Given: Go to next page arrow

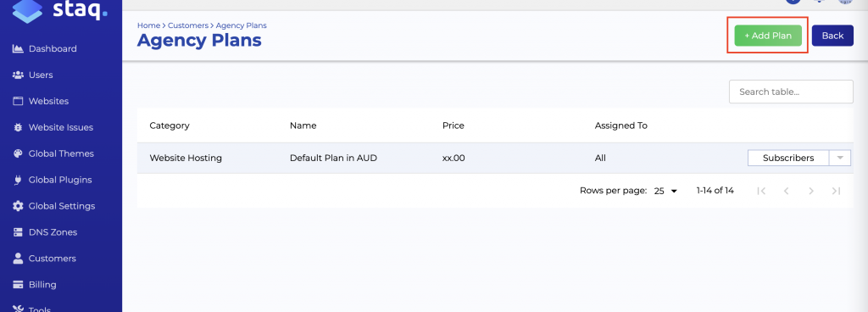Looking at the screenshot, I should 811,191.
